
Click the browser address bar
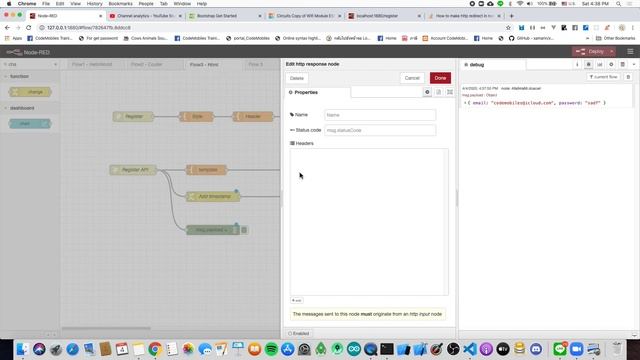tap(269, 28)
